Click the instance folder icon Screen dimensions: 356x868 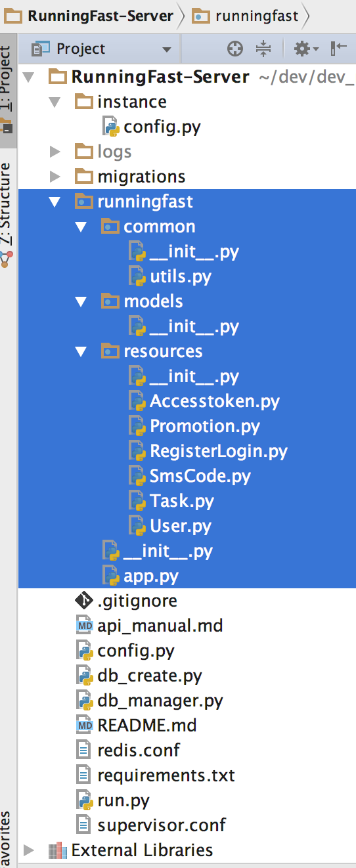click(84, 101)
